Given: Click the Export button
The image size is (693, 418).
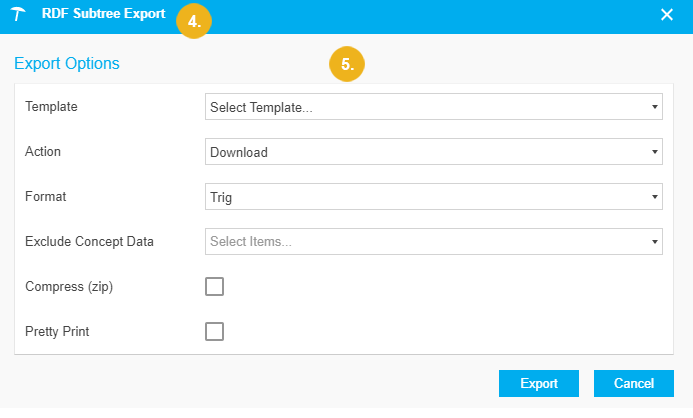Looking at the screenshot, I should (539, 383).
